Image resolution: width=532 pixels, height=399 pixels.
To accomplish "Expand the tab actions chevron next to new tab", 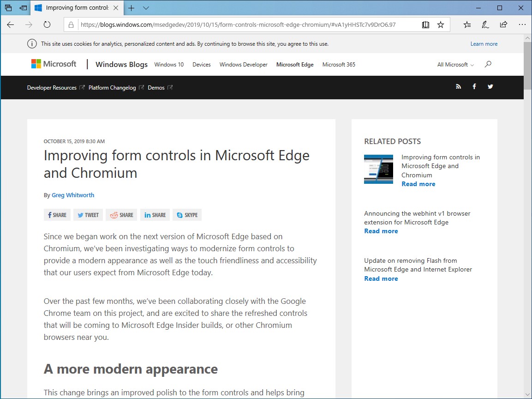I will tap(146, 8).
